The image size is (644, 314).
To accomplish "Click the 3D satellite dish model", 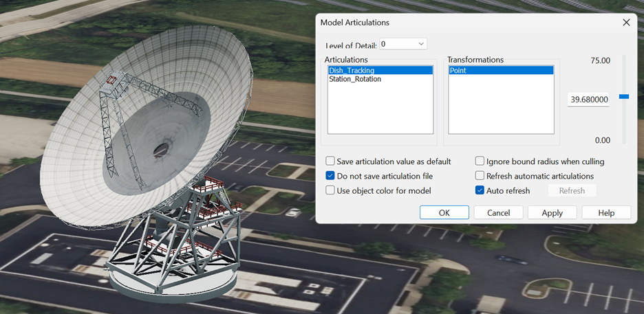I will tap(146, 164).
